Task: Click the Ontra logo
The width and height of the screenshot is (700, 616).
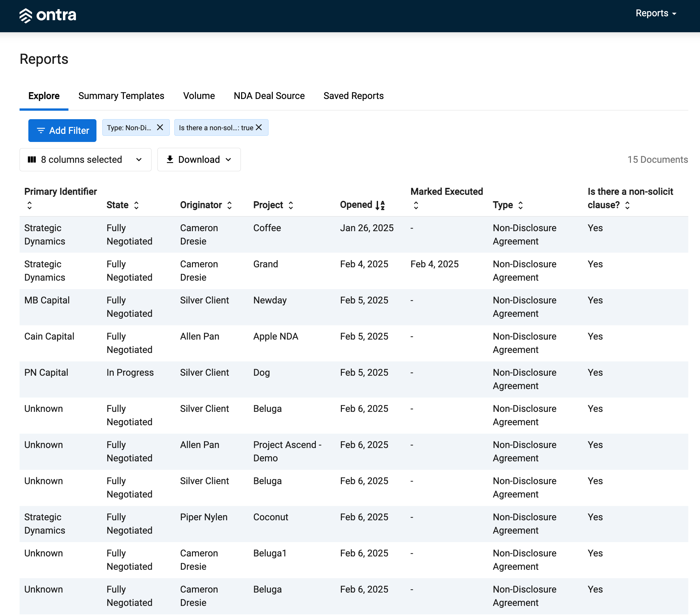Action: (48, 15)
